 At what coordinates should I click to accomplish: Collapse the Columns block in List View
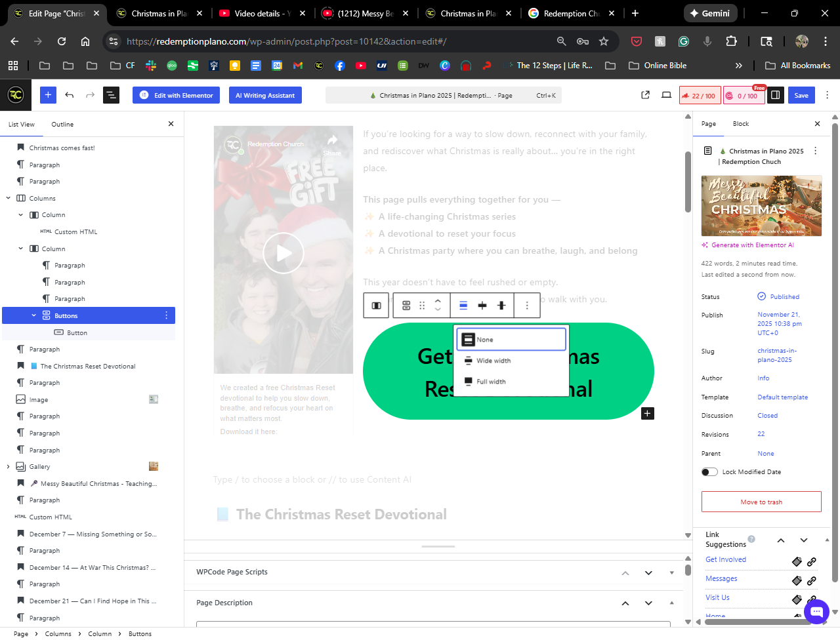pyautogui.click(x=8, y=198)
